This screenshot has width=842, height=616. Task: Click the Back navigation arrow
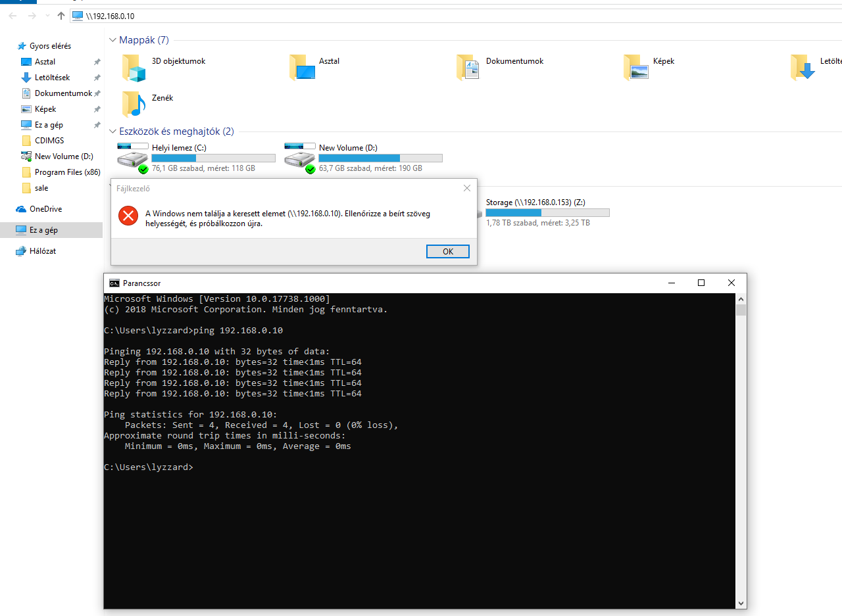click(13, 15)
